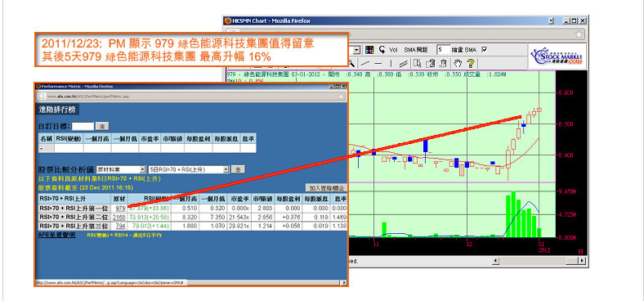Image resolution: width=644 pixels, height=301 pixels.
Task: Click the 5 SMA interval input field
Action: click(x=444, y=49)
